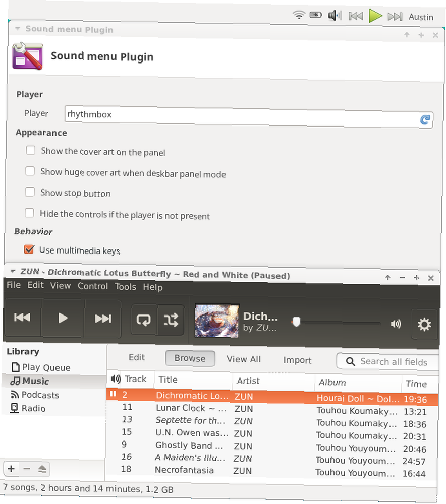446x504 pixels.
Task: Select the Lunar Clock song row
Action: [272, 409]
